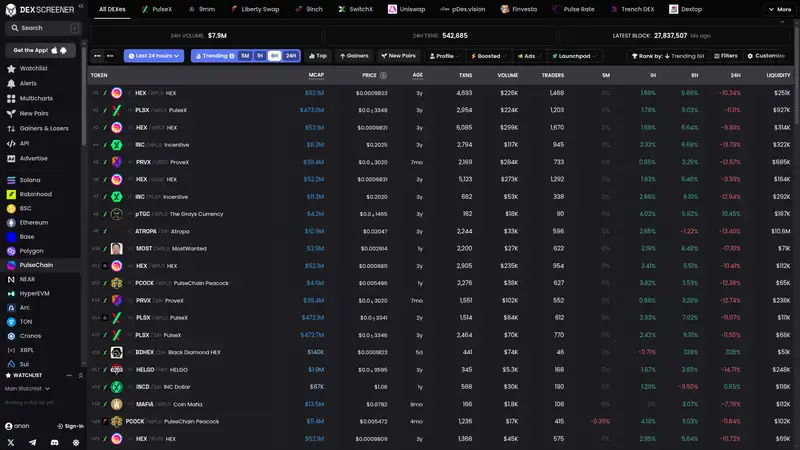800x450 pixels.
Task: Toggle compact row view button
Action: (97, 56)
